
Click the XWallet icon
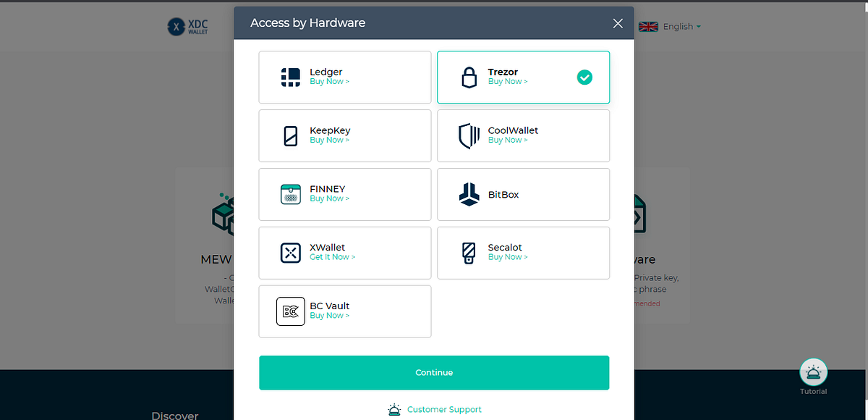(x=290, y=253)
